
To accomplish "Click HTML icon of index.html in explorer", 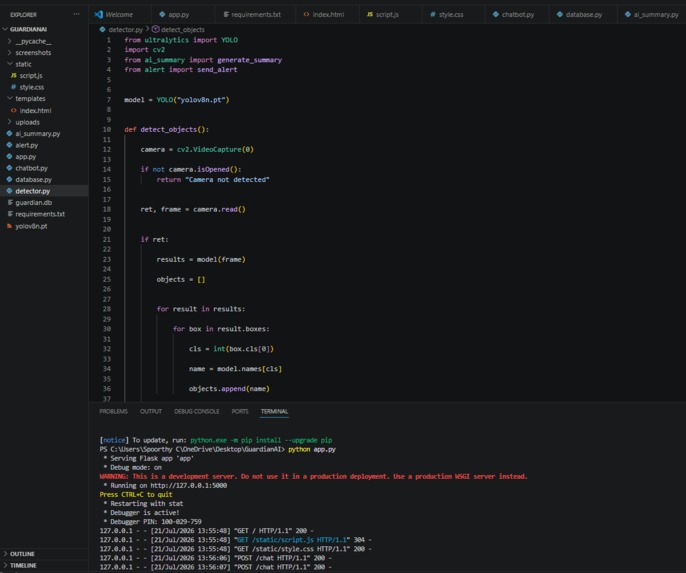I will [x=14, y=111].
